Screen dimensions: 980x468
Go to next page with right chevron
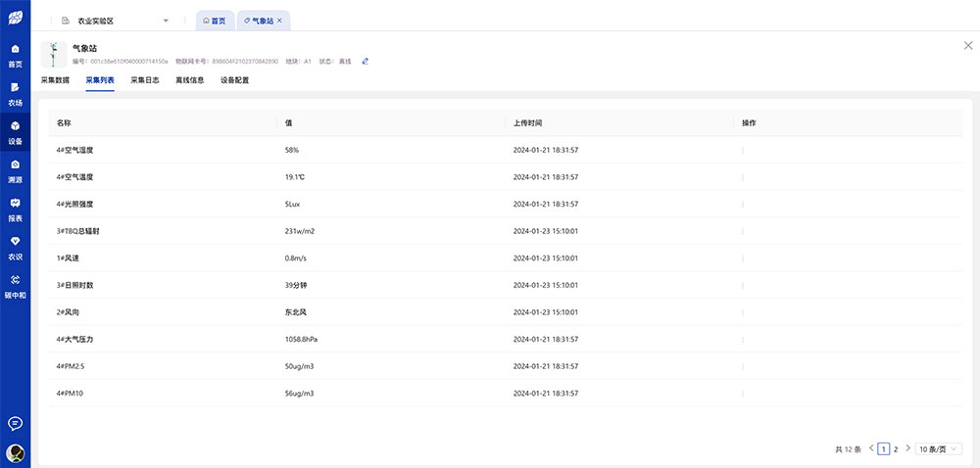tap(908, 448)
